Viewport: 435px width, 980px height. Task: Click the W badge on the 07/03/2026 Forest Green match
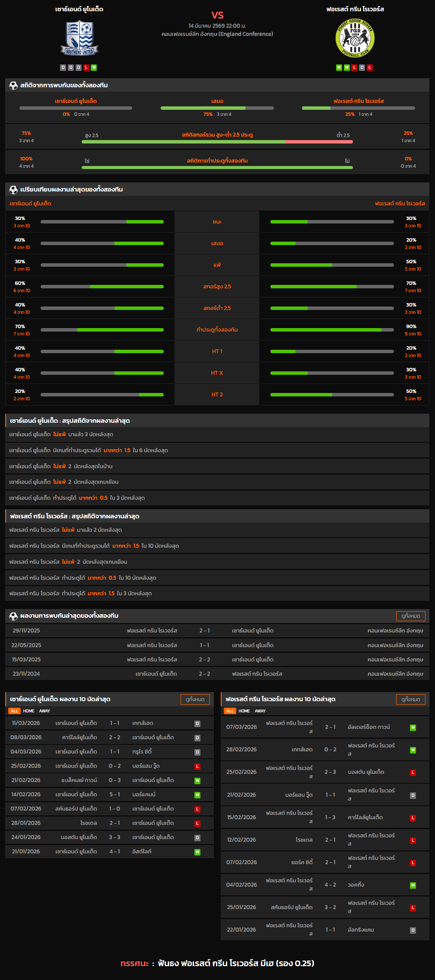click(x=413, y=728)
